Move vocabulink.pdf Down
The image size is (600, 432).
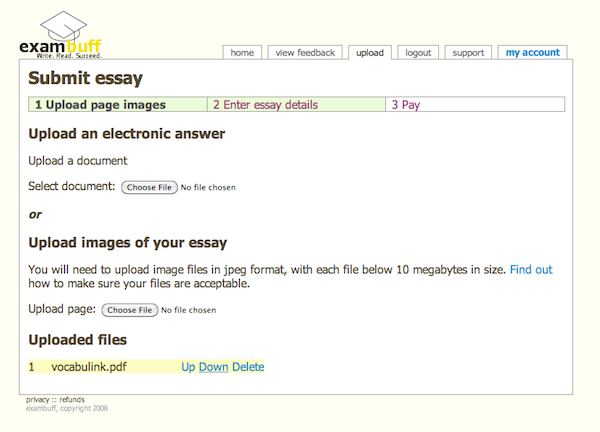click(x=214, y=367)
